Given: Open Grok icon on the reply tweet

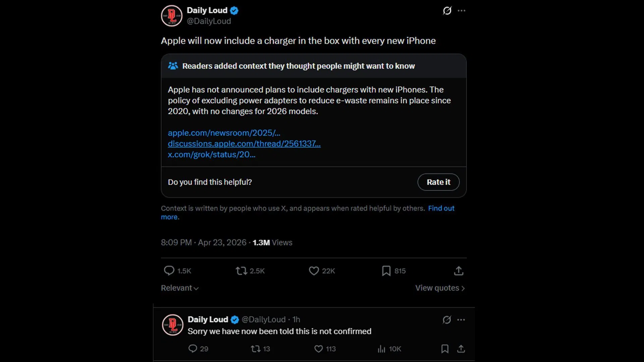Looking at the screenshot, I should [x=446, y=320].
